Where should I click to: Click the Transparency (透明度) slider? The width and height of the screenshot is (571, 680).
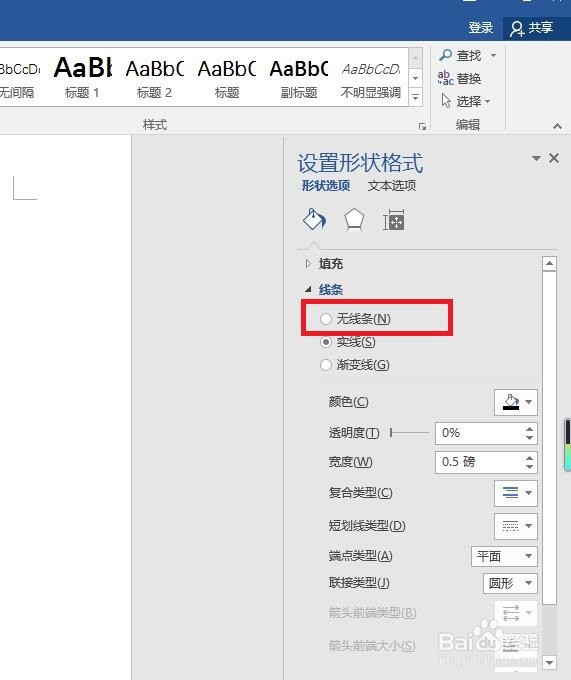point(409,433)
